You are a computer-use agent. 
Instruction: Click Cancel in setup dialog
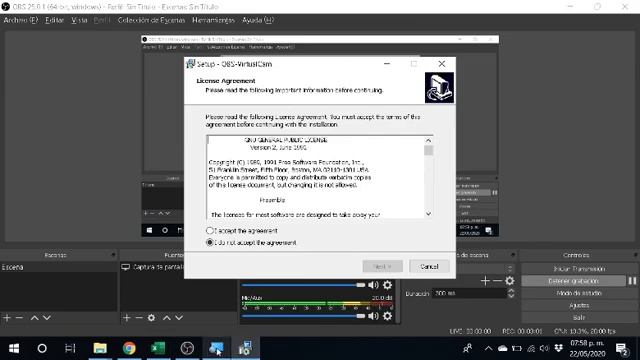(429, 267)
